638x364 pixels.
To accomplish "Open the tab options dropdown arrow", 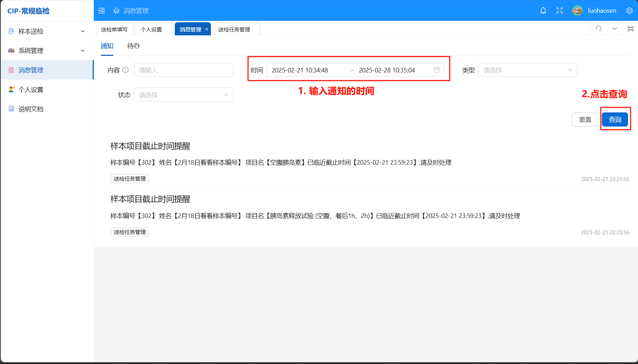I will point(615,29).
